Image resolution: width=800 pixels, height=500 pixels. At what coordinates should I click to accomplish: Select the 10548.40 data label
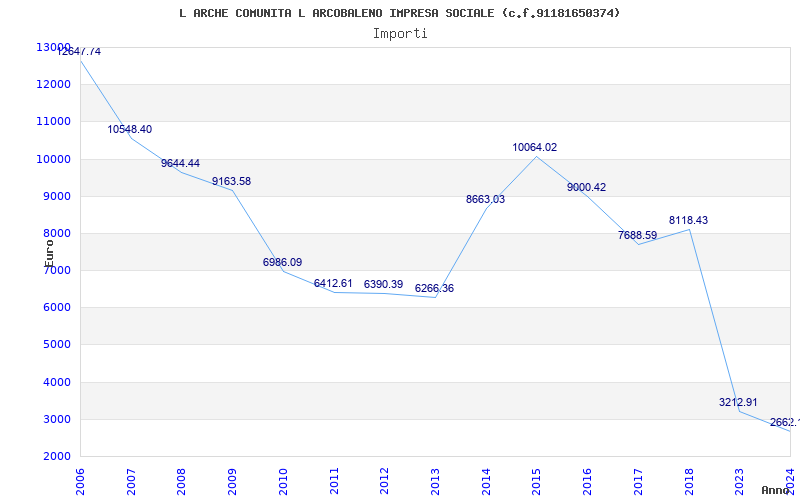click(130, 130)
